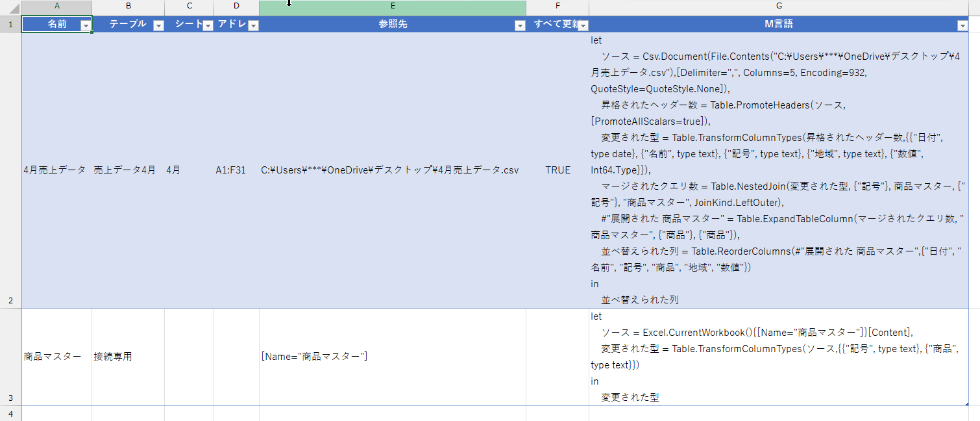Open filter dropdown for 名前 column

click(x=86, y=25)
